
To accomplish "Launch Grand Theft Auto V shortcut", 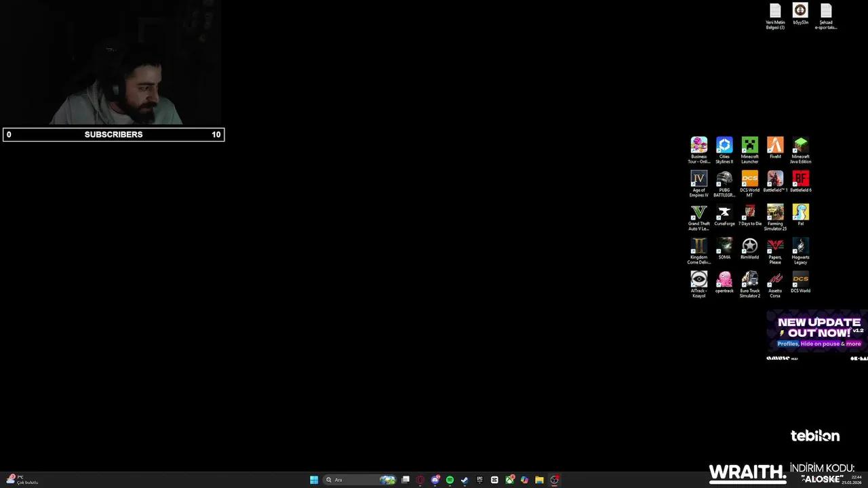I will [698, 212].
